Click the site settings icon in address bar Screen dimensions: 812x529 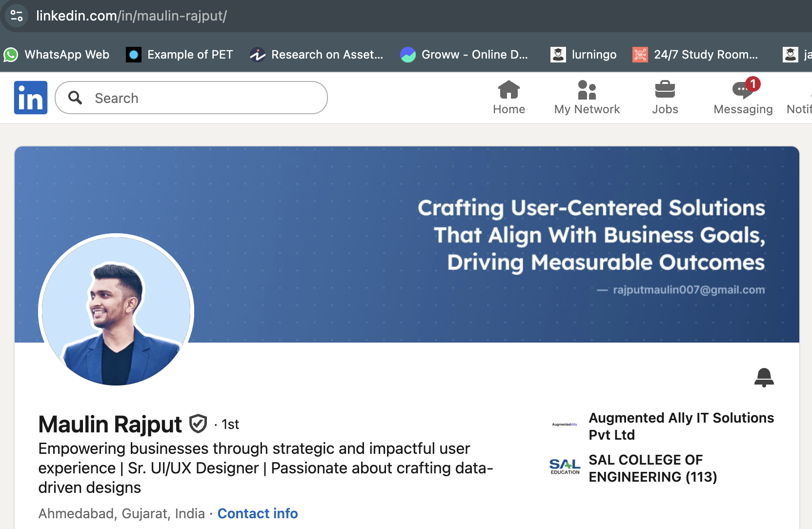pyautogui.click(x=16, y=16)
